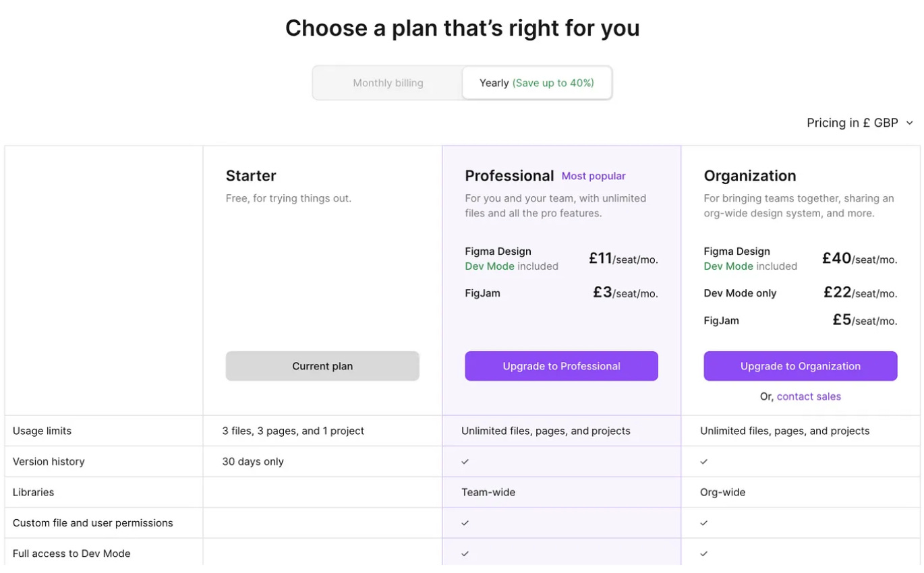Switch to Monthly billing
Viewport: 924px width, 573px height.
[x=388, y=83]
